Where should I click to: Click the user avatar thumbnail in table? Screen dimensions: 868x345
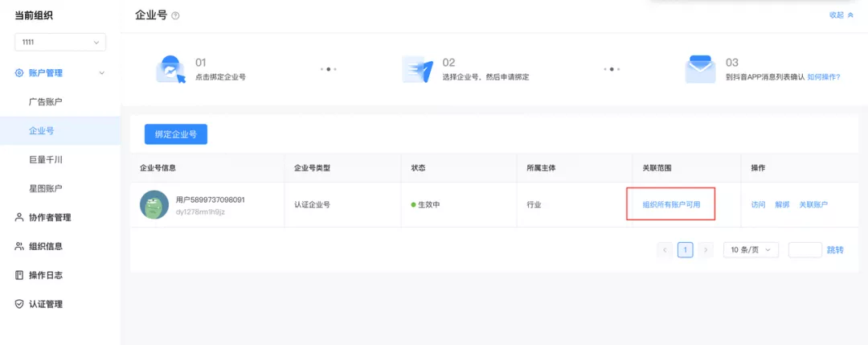tap(154, 204)
